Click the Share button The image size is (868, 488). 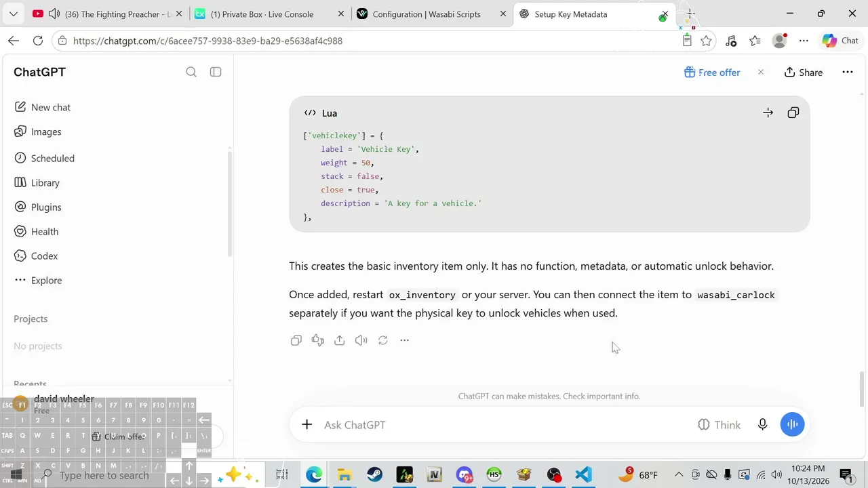pos(804,73)
